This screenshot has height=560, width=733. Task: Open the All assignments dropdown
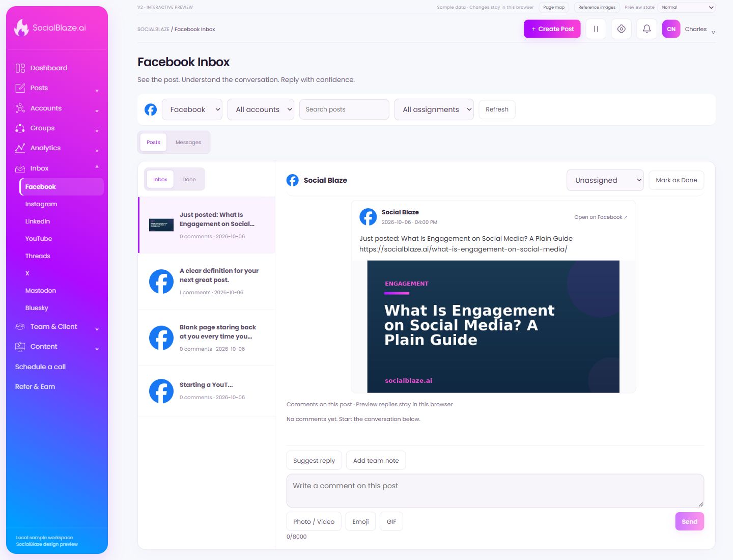(x=434, y=109)
